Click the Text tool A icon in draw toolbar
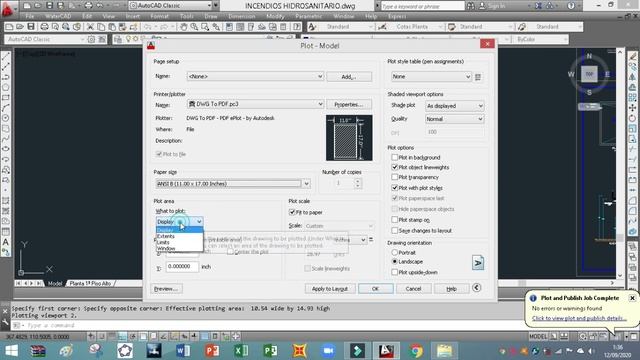The image size is (640, 360). [6, 242]
